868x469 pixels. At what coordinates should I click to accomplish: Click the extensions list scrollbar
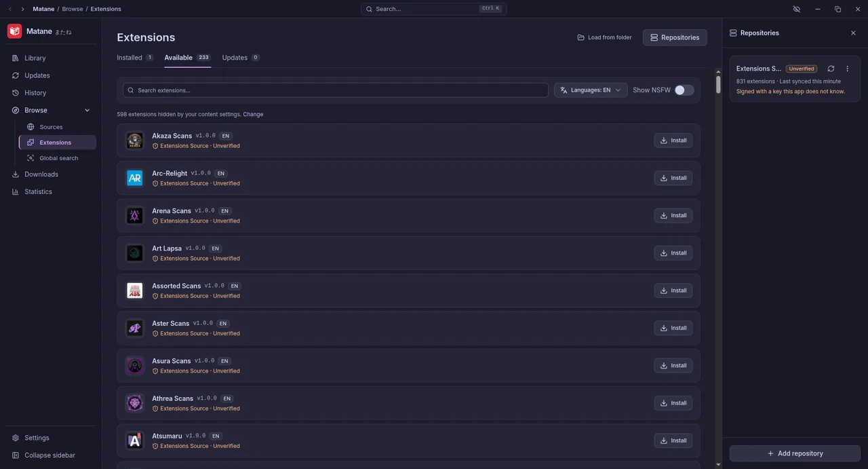coord(718,84)
